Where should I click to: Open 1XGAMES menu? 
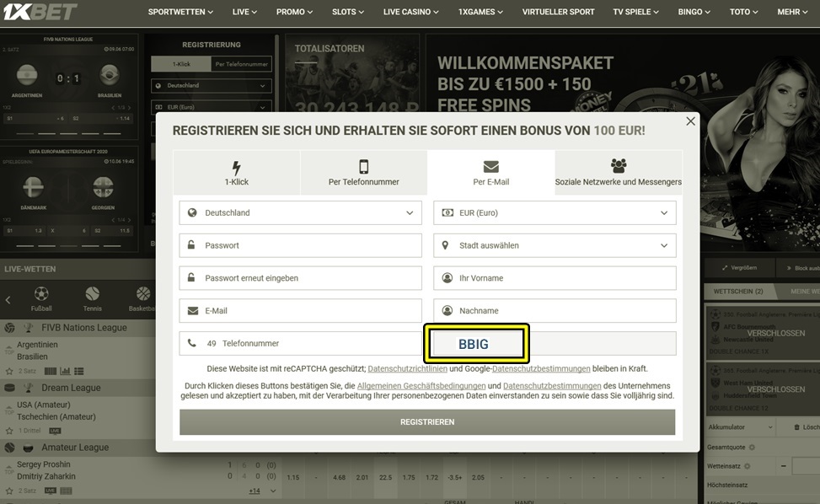point(480,12)
